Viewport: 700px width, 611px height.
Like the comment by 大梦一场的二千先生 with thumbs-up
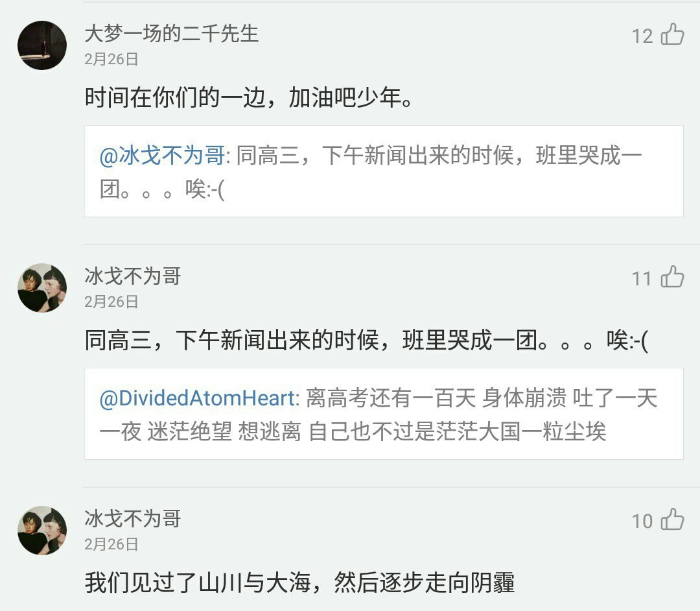673,34
